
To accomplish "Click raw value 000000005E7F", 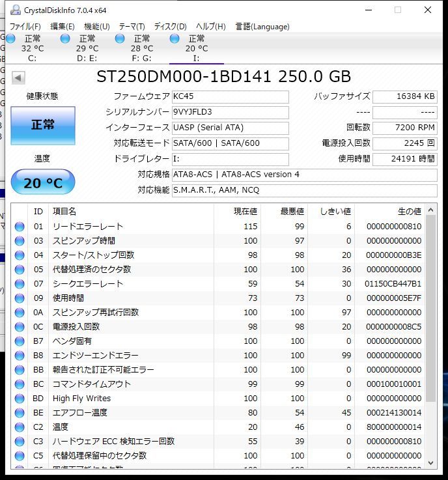I will (394, 298).
